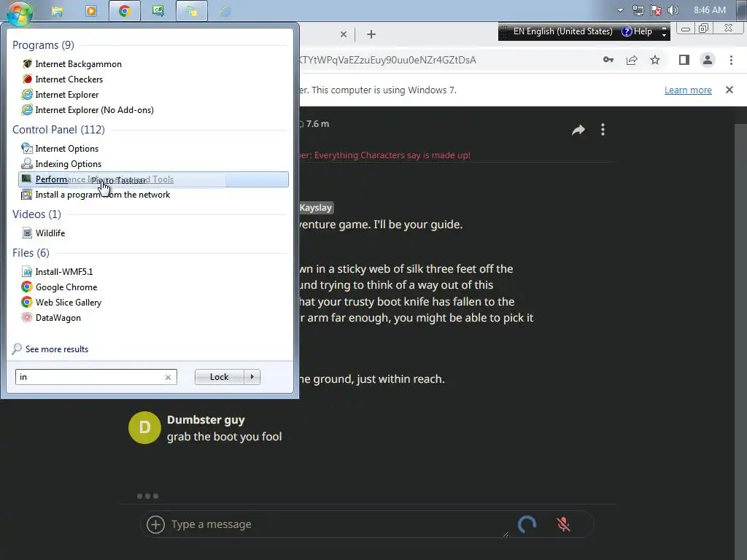This screenshot has height=560, width=747.
Task: Select Performance Information and Tools result
Action: tap(153, 179)
